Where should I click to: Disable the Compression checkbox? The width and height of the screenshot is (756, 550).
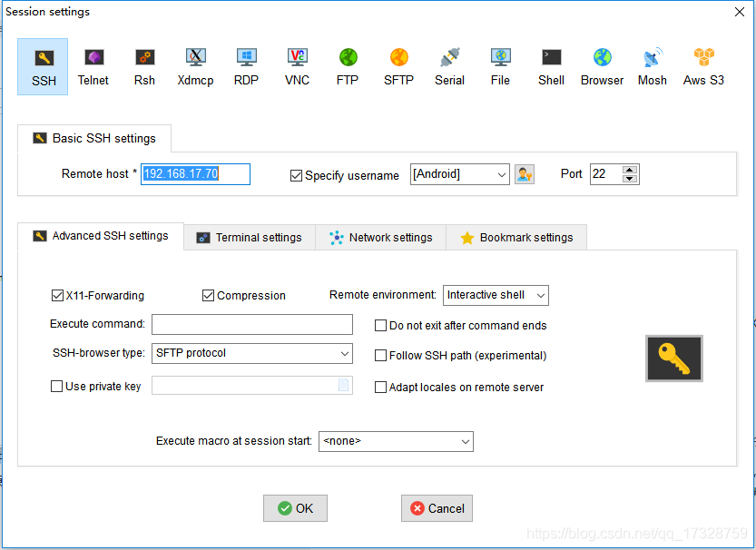pos(208,296)
